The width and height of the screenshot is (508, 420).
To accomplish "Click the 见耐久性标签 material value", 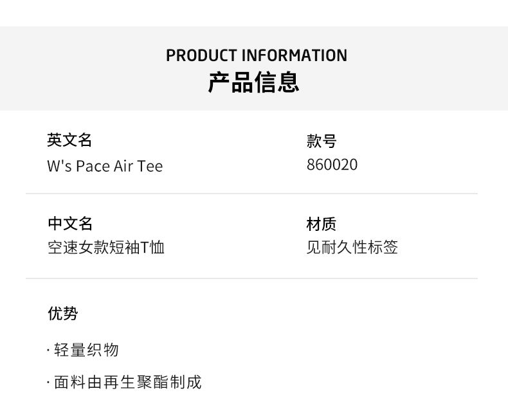I will pos(352,248).
